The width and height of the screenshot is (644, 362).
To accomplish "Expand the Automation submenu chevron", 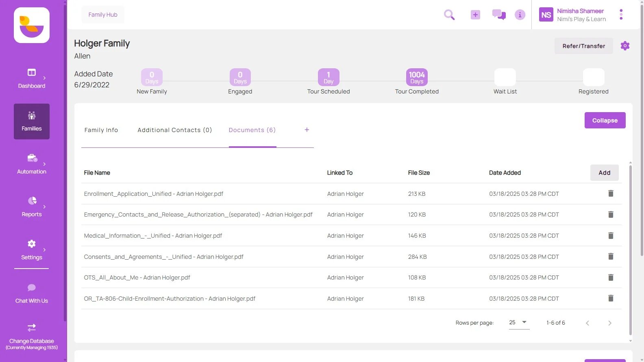I will [x=44, y=164].
